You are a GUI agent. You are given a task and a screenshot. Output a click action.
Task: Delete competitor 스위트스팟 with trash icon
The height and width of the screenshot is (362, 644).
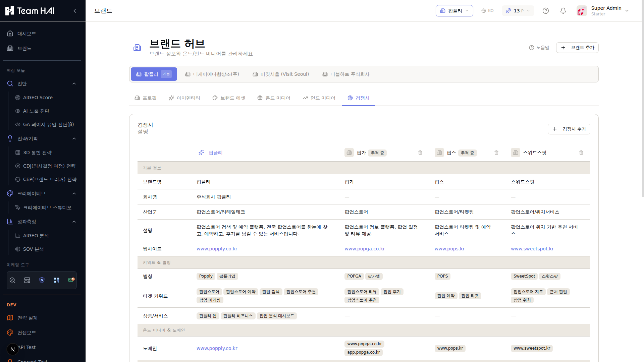point(581,153)
